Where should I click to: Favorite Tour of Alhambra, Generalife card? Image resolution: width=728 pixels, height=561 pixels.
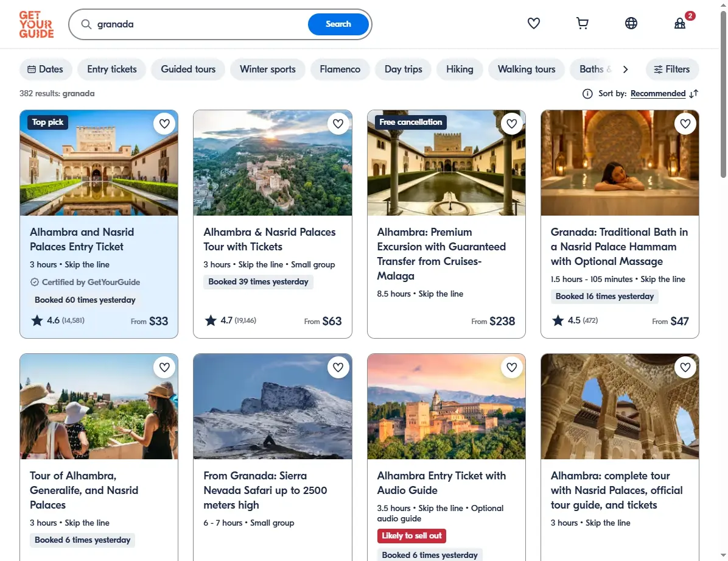(x=164, y=367)
